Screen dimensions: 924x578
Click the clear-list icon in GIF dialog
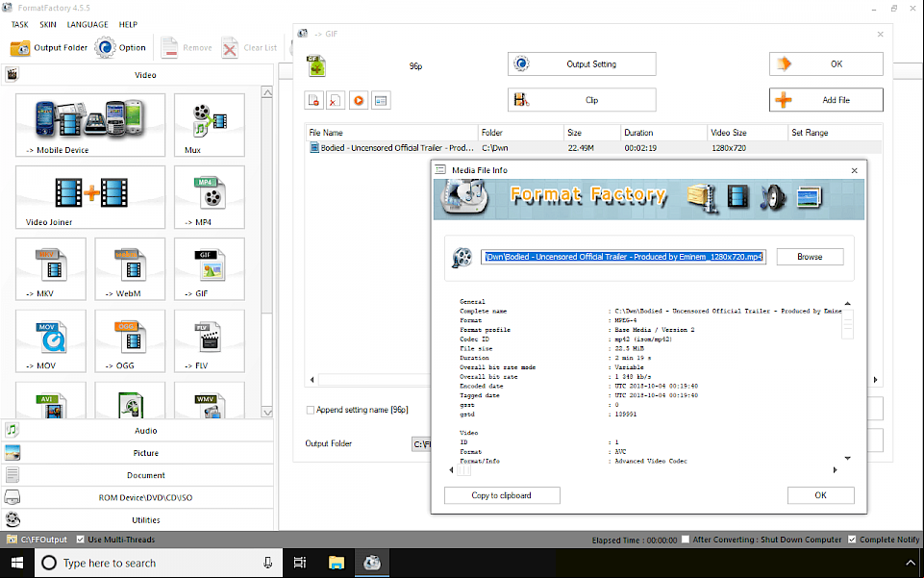(x=336, y=100)
